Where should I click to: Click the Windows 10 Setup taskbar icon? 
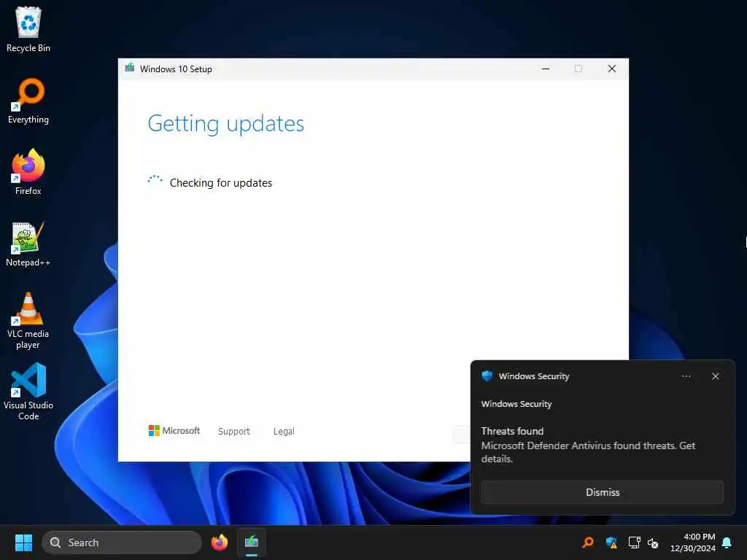[x=252, y=542]
